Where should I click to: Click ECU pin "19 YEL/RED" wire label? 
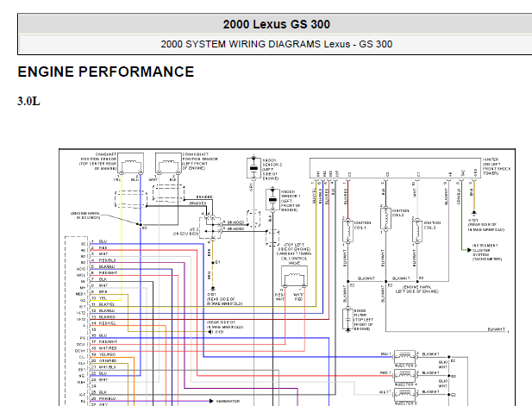pos(103,354)
